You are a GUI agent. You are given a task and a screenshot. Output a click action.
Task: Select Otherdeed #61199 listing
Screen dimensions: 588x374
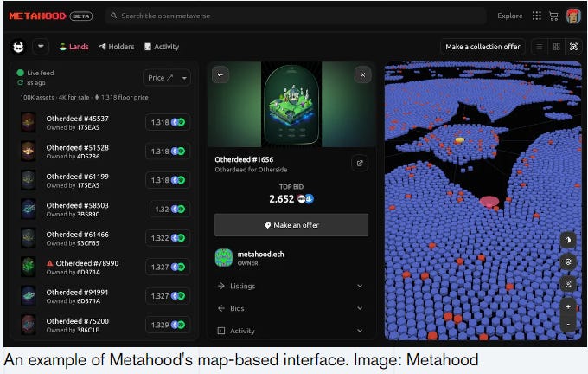point(105,180)
